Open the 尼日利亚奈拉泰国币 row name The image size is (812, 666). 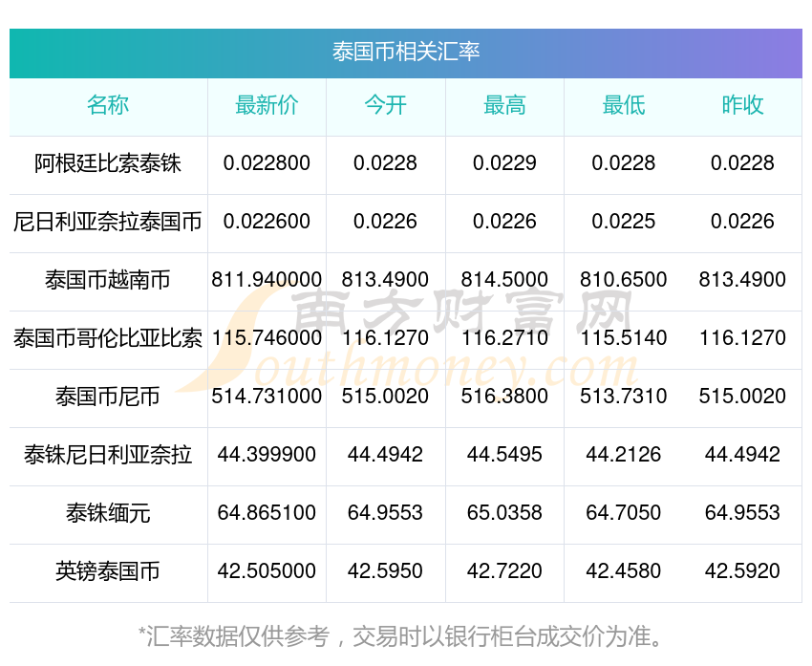tap(108, 222)
